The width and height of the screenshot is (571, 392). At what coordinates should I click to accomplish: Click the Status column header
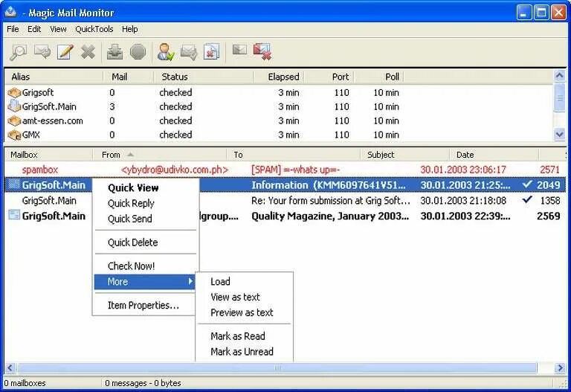(x=204, y=77)
